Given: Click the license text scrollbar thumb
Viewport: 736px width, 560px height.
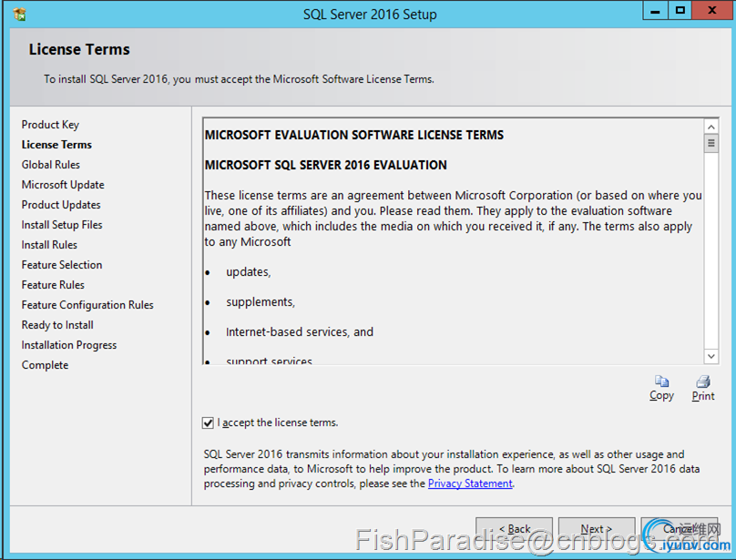Looking at the screenshot, I should point(711,143).
